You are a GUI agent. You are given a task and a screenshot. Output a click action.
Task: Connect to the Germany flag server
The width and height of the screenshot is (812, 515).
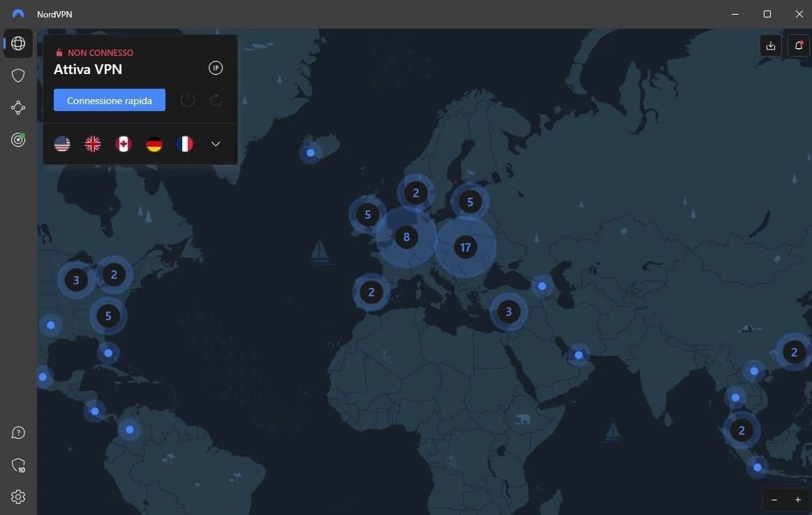point(154,143)
